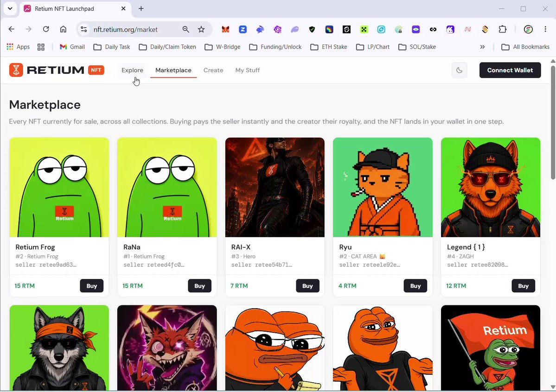Toggle dark mode with the moon button
Image resolution: width=556 pixels, height=392 pixels.
(x=459, y=70)
